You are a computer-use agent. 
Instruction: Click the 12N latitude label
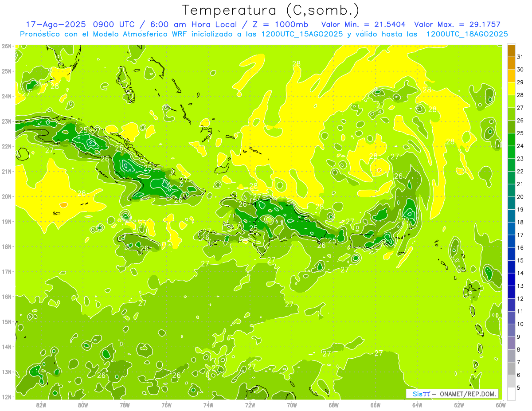click(6, 397)
